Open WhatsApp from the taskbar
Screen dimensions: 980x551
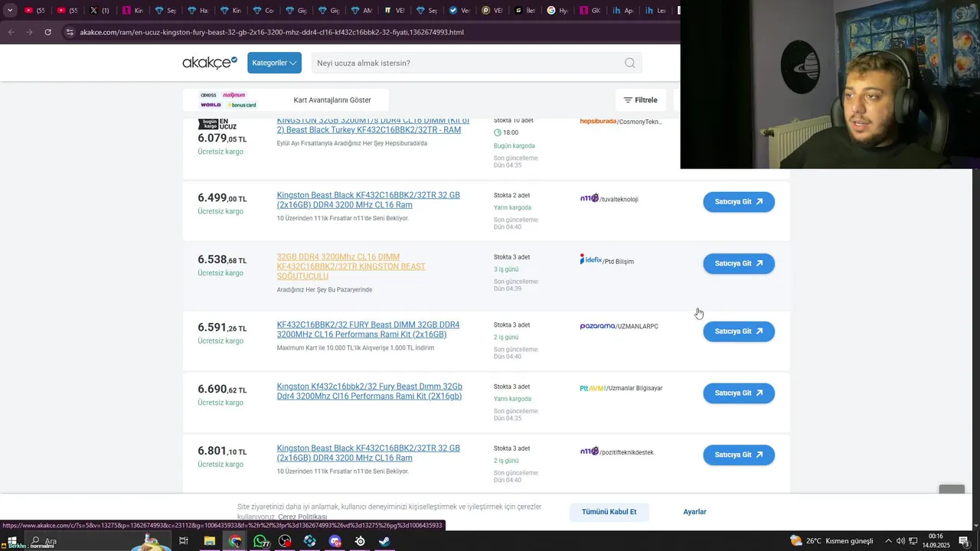tap(260, 541)
